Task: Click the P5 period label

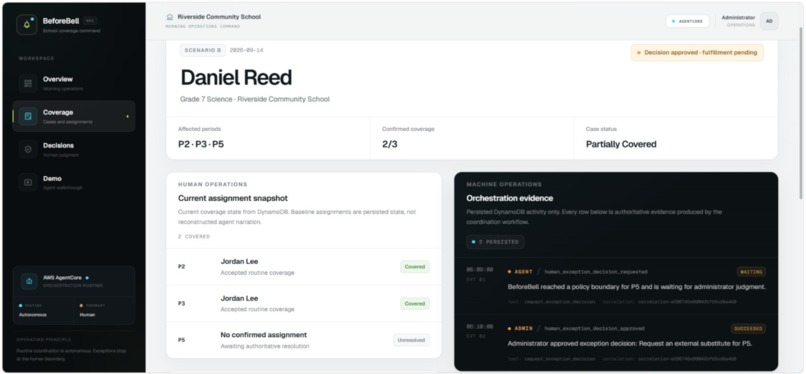Action: pyautogui.click(x=181, y=340)
